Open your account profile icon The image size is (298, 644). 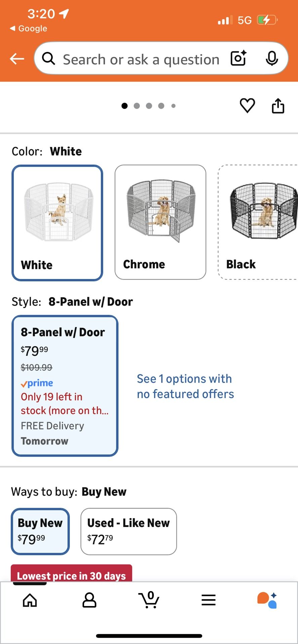click(89, 600)
